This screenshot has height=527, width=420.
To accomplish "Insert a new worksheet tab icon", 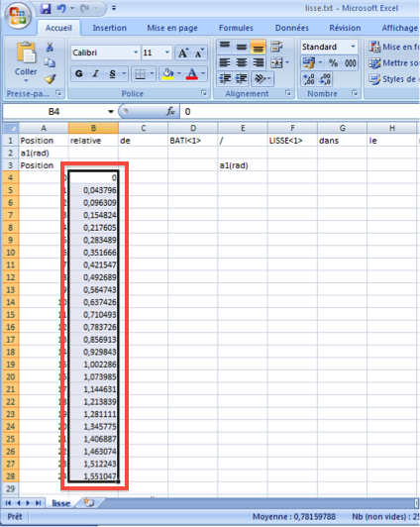I will point(89,503).
